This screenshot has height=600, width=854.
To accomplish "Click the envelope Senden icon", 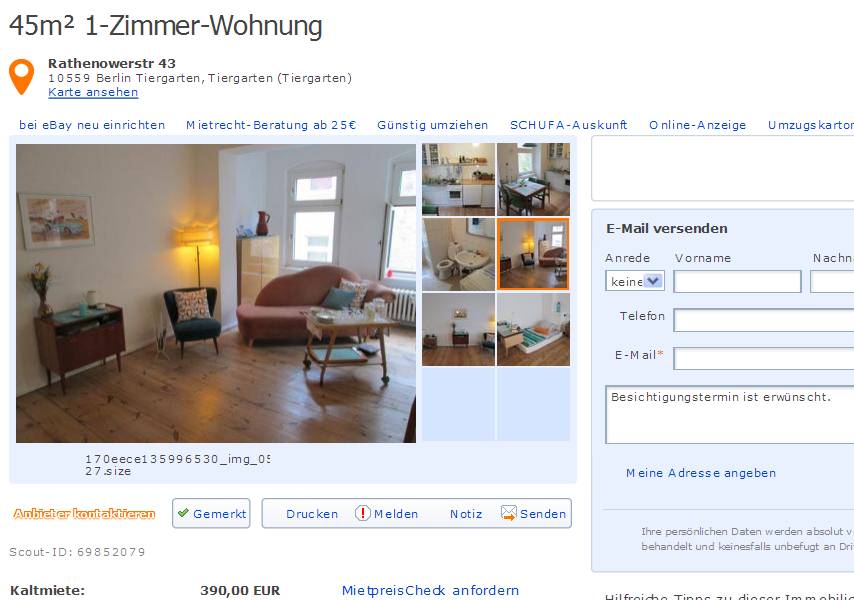I will pyautogui.click(x=509, y=513).
